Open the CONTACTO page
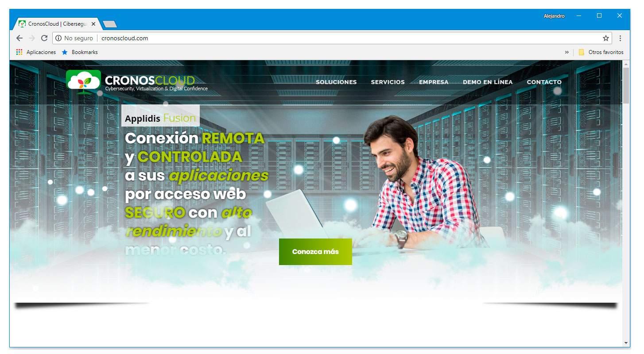Screen dimensions: 644x354 (544, 82)
